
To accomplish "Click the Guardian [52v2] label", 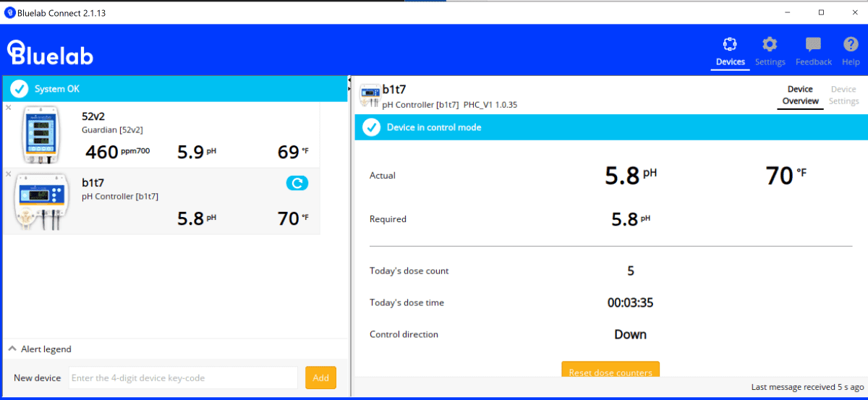I will (x=112, y=130).
